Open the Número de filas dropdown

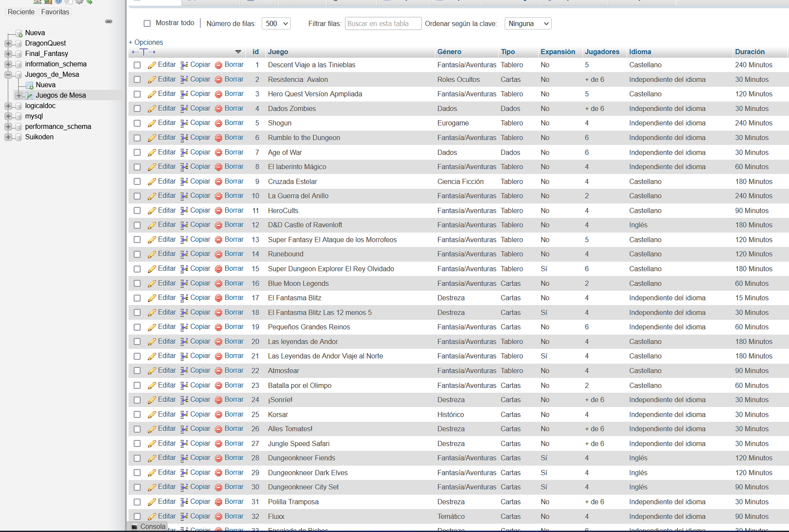click(276, 23)
